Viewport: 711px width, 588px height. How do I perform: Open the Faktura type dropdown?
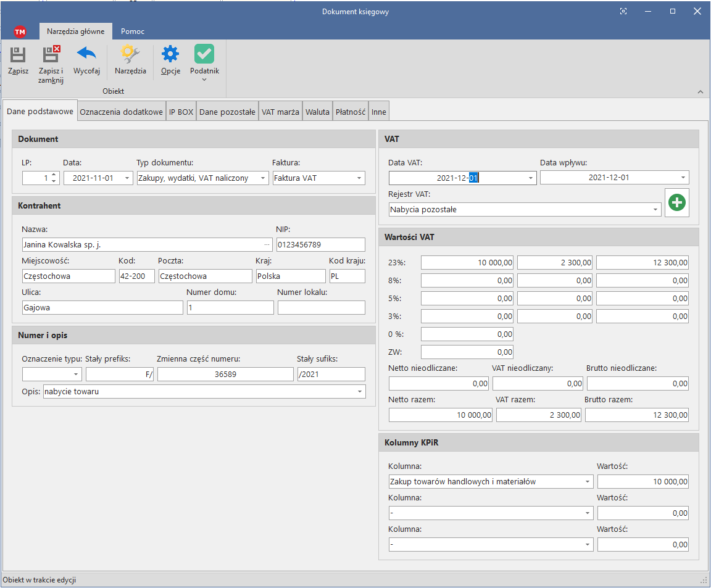(x=359, y=178)
